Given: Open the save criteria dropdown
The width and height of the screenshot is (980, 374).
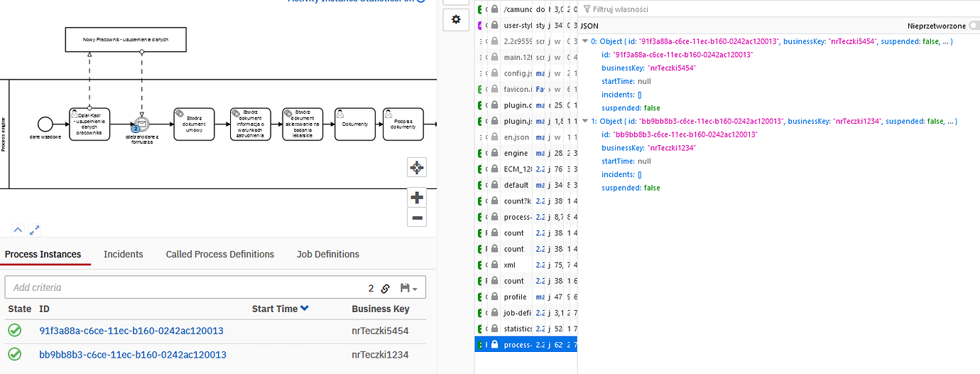Looking at the screenshot, I should [408, 288].
